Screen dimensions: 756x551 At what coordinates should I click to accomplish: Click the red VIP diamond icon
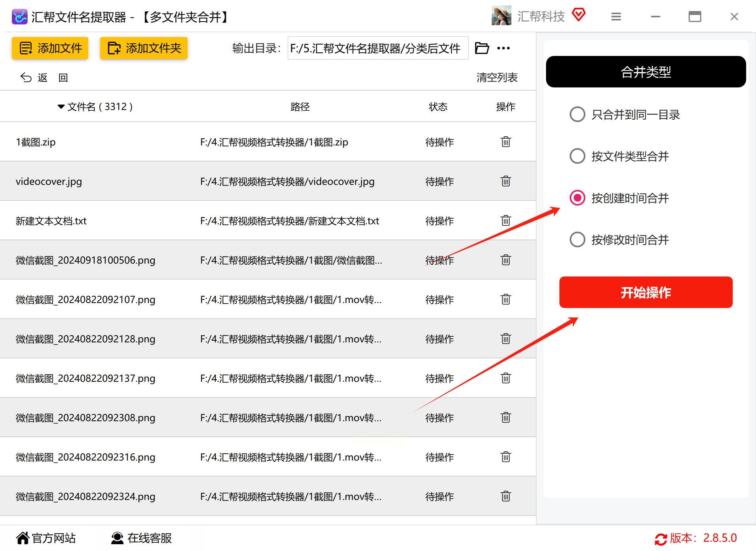(579, 15)
